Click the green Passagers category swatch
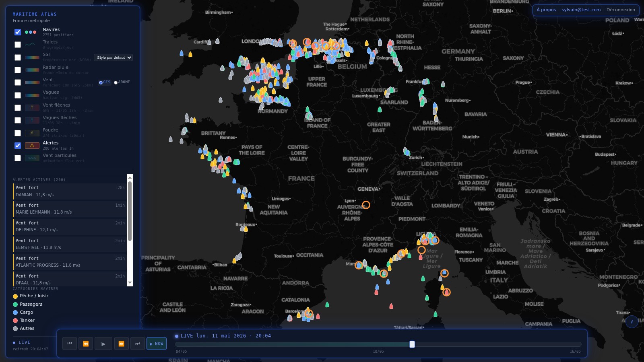The width and height of the screenshot is (644, 362). click(15, 304)
